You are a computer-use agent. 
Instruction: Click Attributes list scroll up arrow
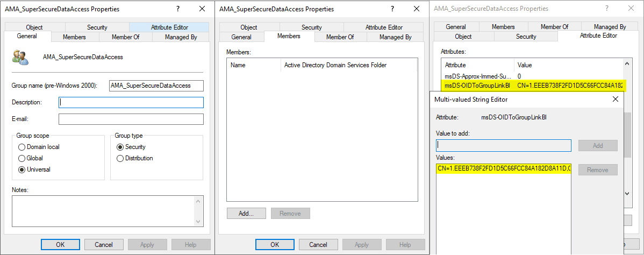(x=626, y=63)
